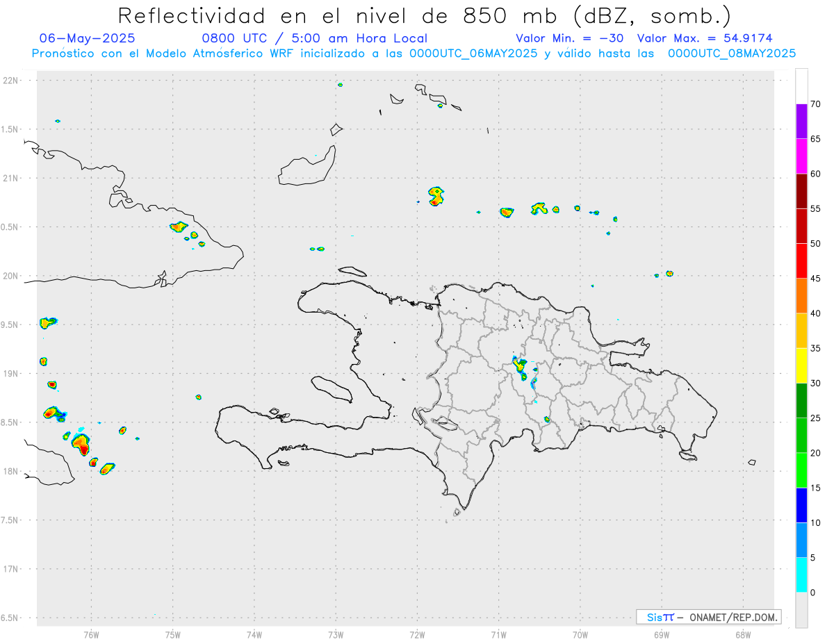Screen dimensions: 834x644
Task: Select the dark green 25-30 dBZ swatch
Action: tap(801, 400)
